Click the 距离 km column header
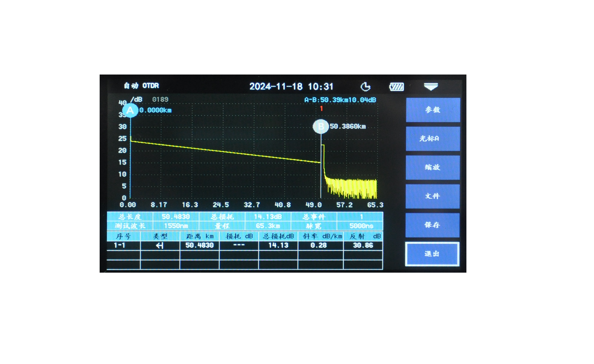 pos(200,236)
